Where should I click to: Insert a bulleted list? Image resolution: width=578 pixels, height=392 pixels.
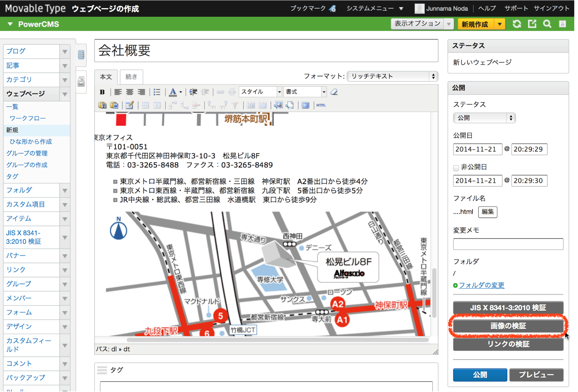pos(157,92)
